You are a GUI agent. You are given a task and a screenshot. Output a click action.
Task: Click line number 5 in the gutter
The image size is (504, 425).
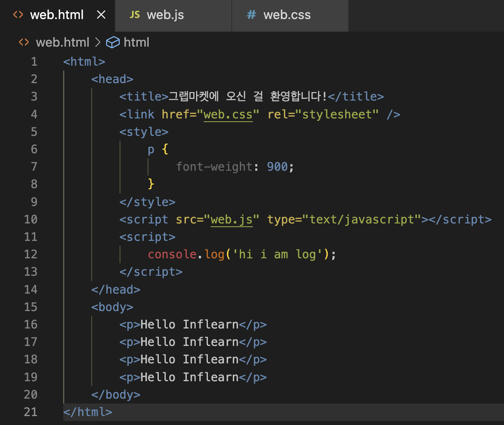coord(34,132)
